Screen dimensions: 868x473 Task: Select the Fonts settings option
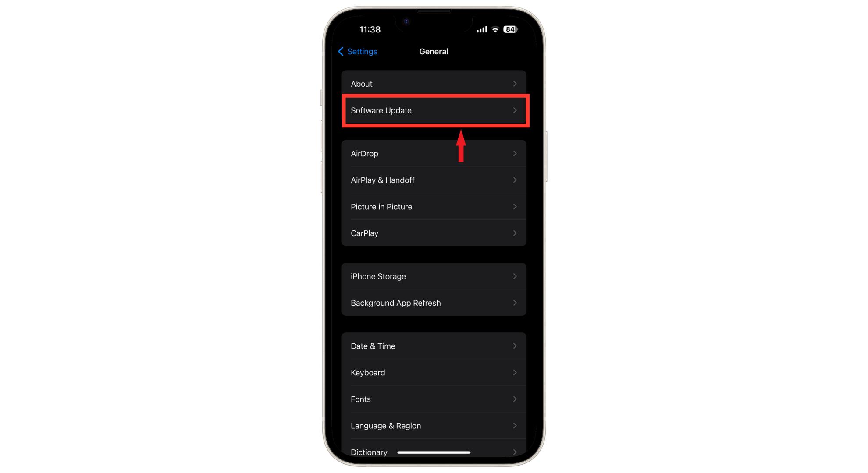433,399
